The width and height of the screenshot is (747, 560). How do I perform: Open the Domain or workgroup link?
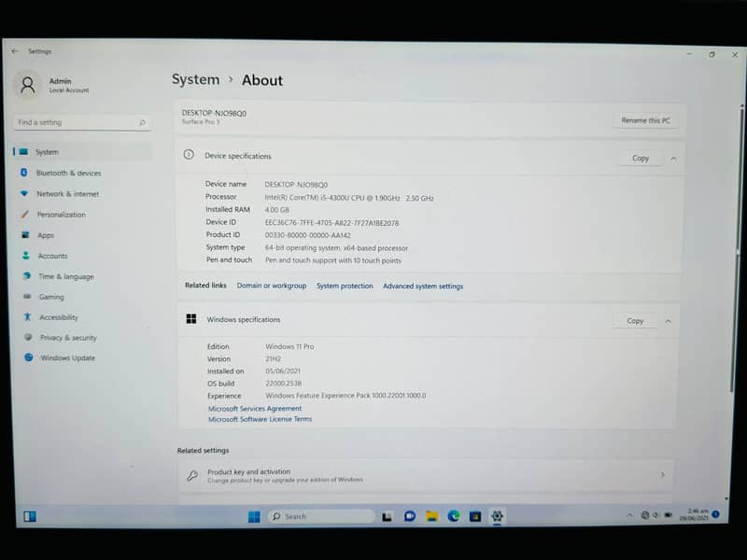[x=272, y=286]
